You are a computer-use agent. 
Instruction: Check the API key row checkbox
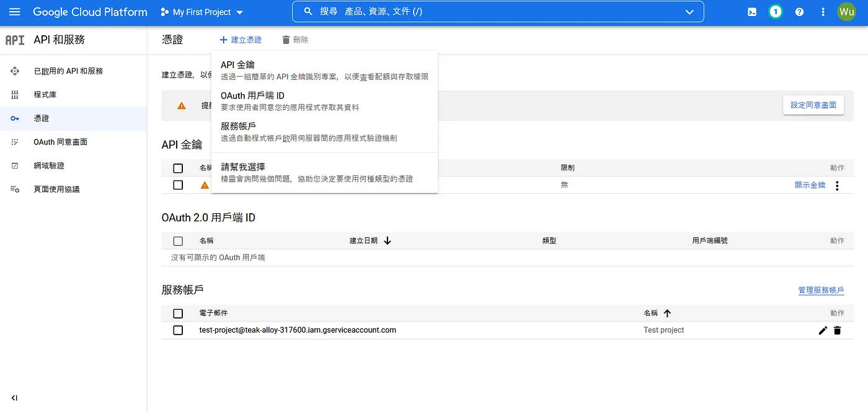click(x=178, y=185)
